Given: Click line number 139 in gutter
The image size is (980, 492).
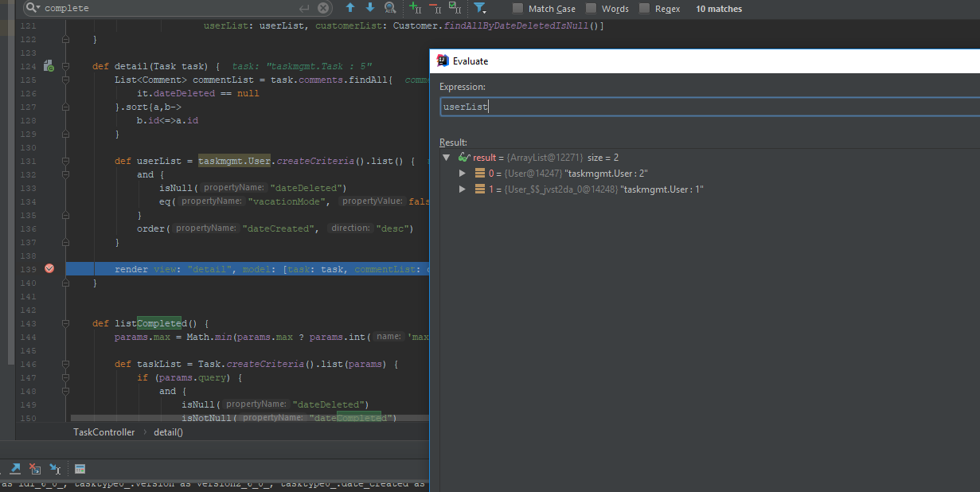Looking at the screenshot, I should (28, 269).
